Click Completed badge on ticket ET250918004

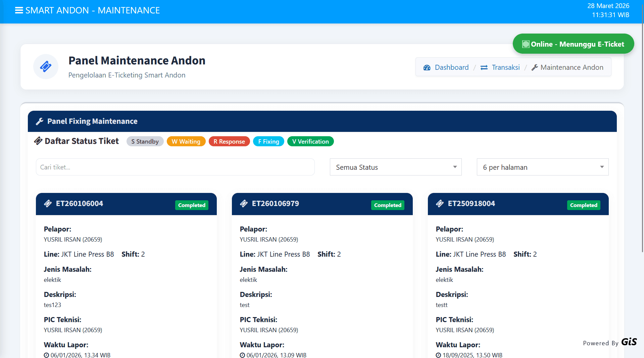584,205
